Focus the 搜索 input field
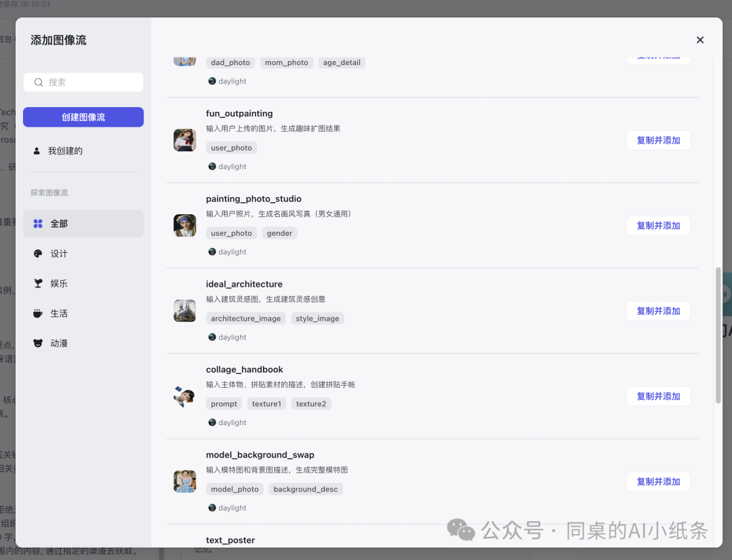The image size is (732, 560). [x=91, y=82]
